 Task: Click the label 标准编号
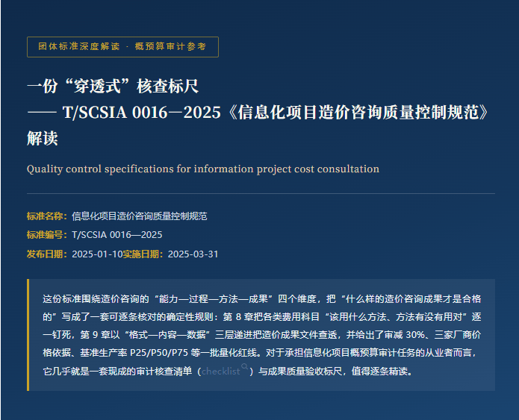(47, 235)
